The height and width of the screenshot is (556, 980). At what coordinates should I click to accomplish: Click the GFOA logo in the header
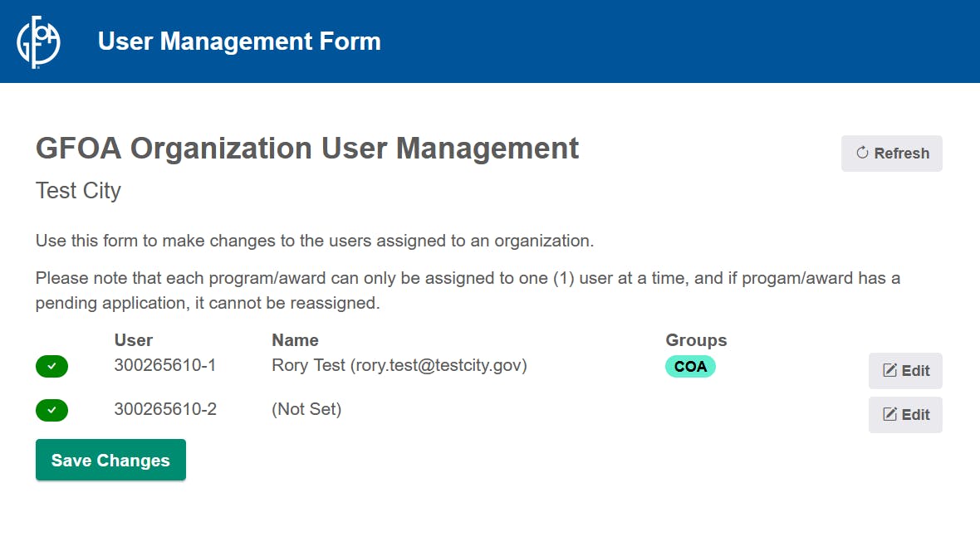tap(38, 41)
